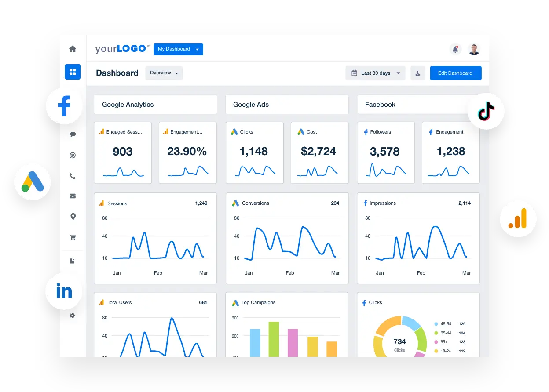
Task: Open the Home icon in the sidebar
Action: pos(72,49)
